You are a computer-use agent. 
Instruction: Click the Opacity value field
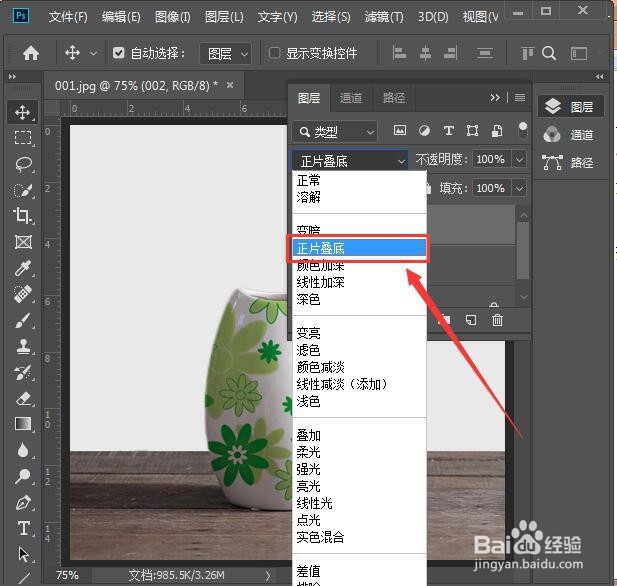491,160
